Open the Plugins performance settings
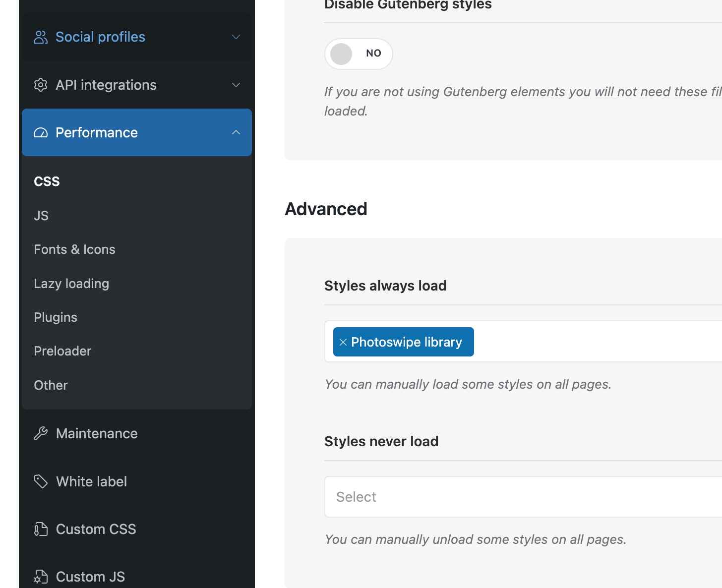722x588 pixels. 56,317
